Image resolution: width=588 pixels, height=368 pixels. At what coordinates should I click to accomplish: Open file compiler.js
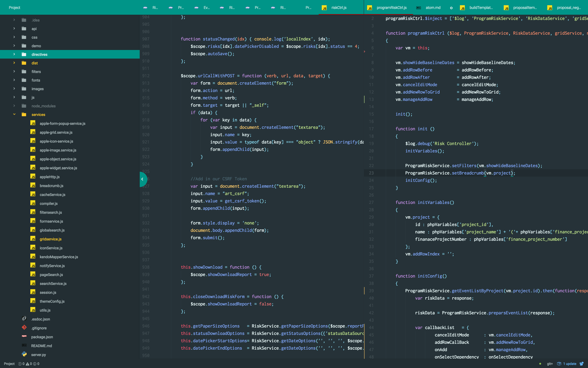click(x=49, y=203)
